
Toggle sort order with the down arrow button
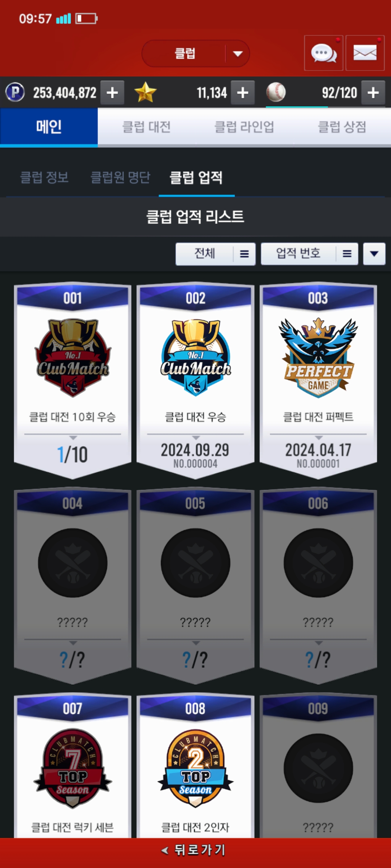(x=374, y=254)
